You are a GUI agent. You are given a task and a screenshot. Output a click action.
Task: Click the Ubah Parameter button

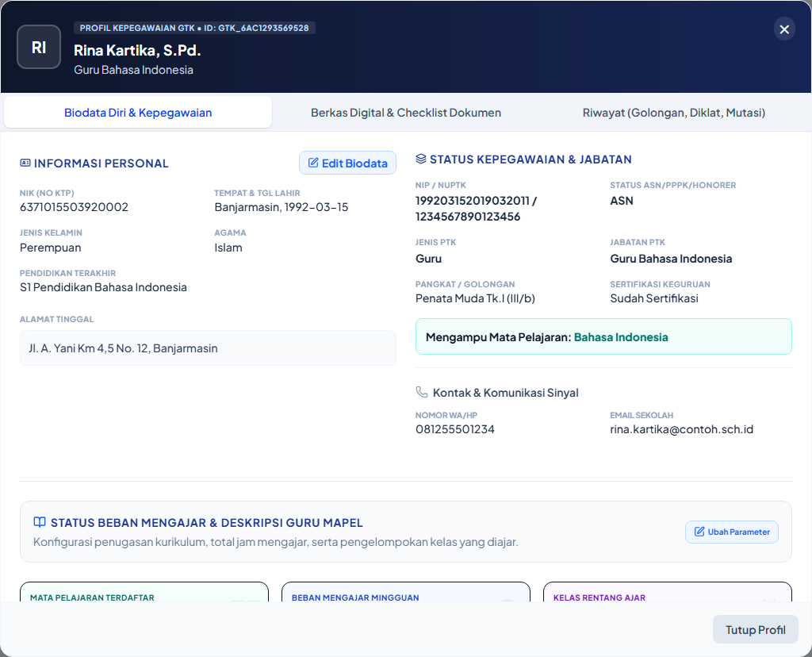[x=732, y=532]
